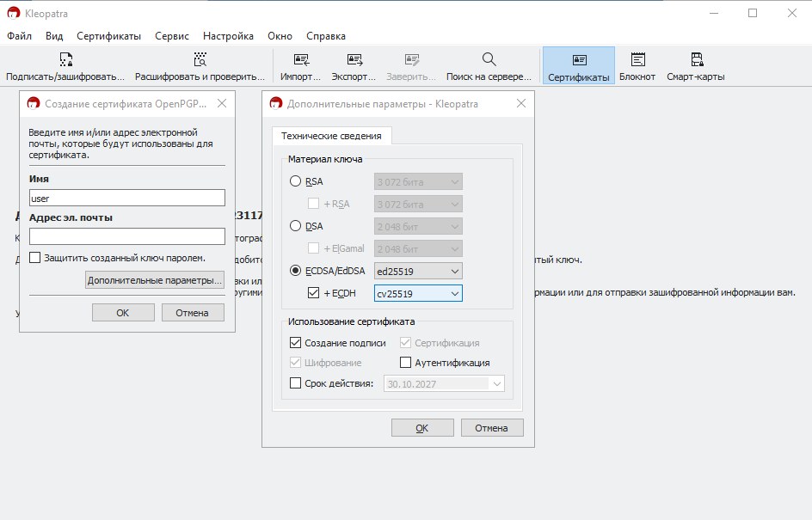Enable the Аутентификация checkbox

[x=405, y=363]
